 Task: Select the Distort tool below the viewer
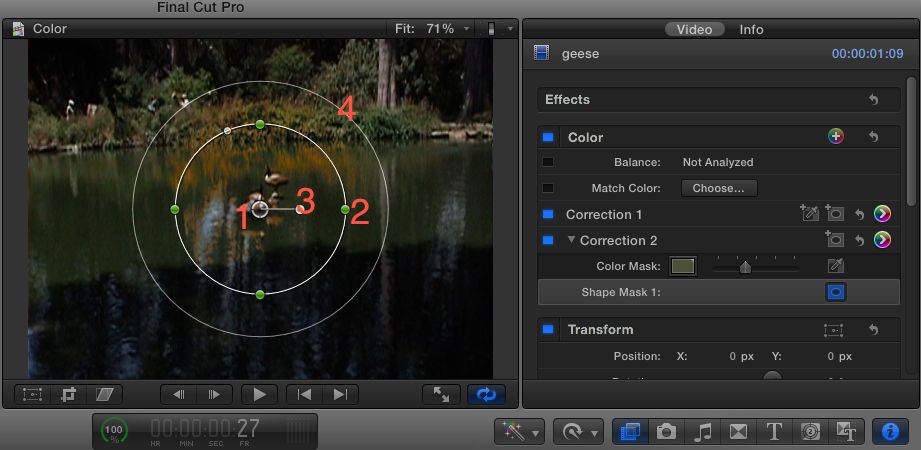[105, 395]
